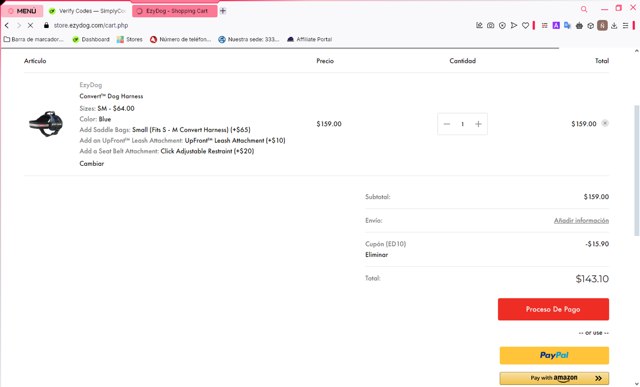The image size is (640, 387).
Task: Remove item with the x icon
Action: point(605,123)
